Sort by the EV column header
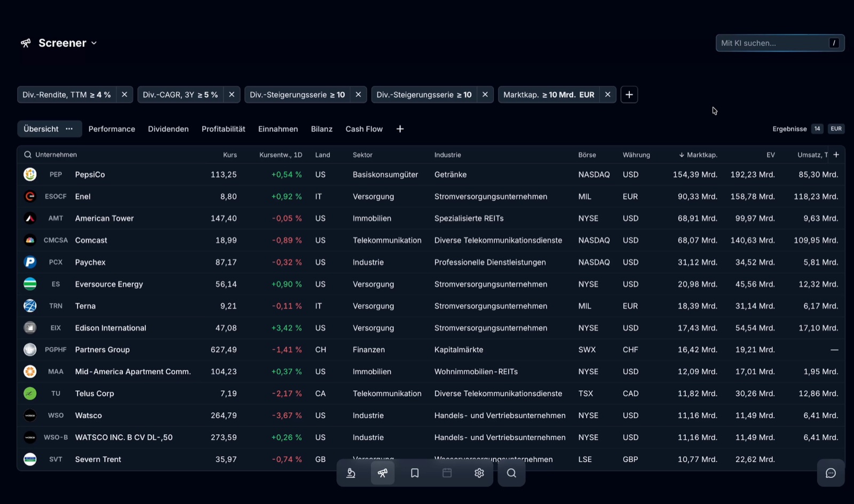The width and height of the screenshot is (854, 504). pyautogui.click(x=771, y=155)
